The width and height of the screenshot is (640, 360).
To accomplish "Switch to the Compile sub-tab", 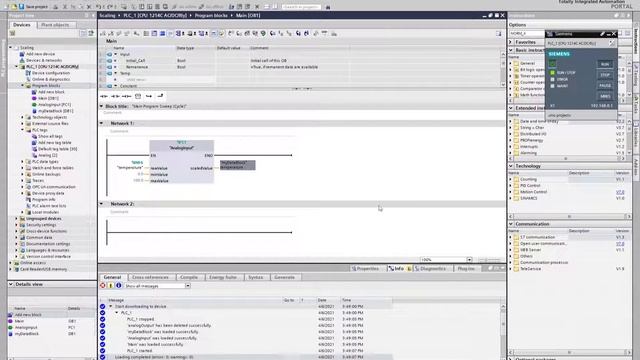I will [x=189, y=277].
